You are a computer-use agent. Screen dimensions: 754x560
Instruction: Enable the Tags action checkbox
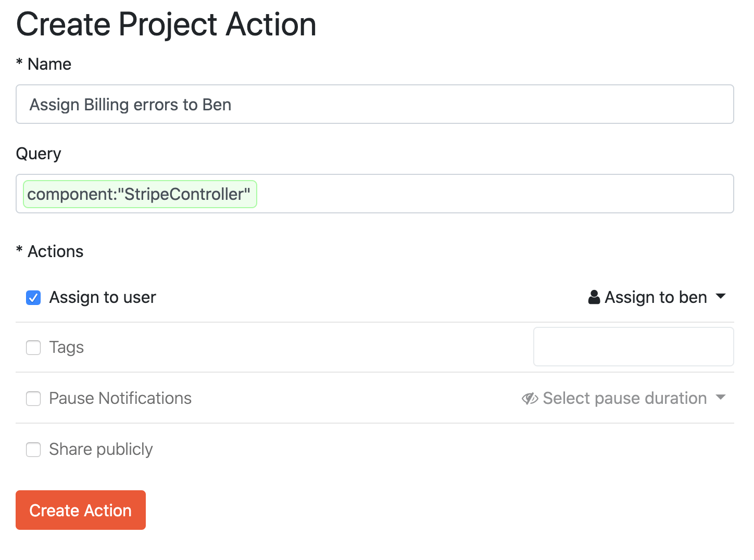coord(33,348)
